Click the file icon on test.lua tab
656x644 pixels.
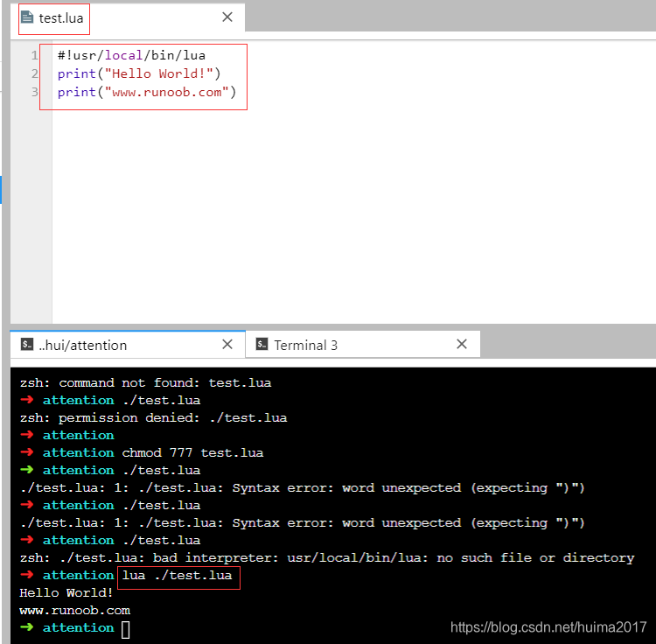(x=27, y=17)
